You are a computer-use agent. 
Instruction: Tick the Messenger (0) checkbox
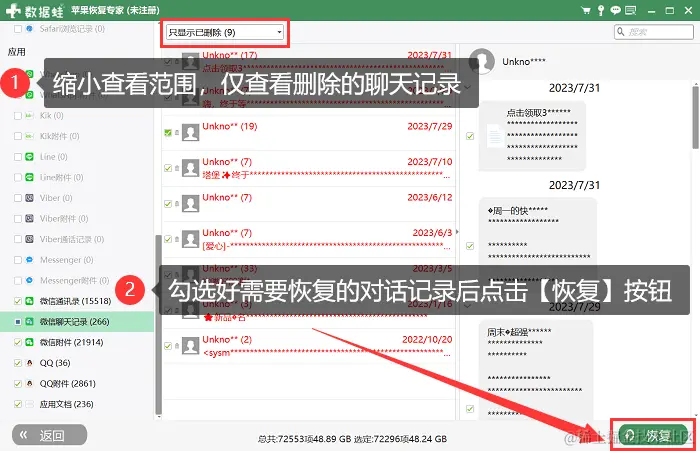point(18,260)
